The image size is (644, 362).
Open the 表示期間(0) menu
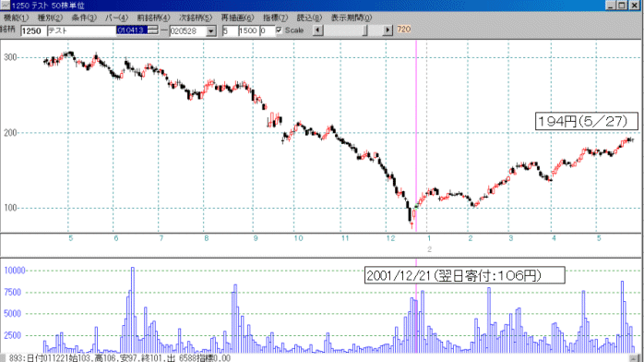(352, 18)
